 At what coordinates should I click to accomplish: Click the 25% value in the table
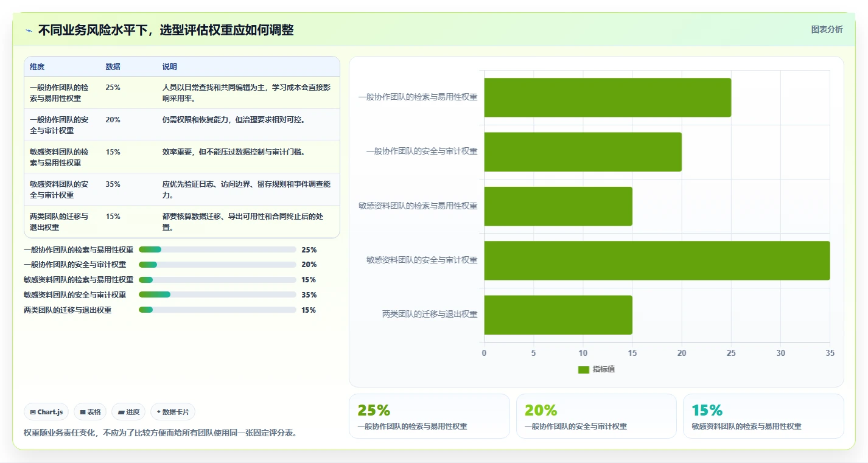113,87
